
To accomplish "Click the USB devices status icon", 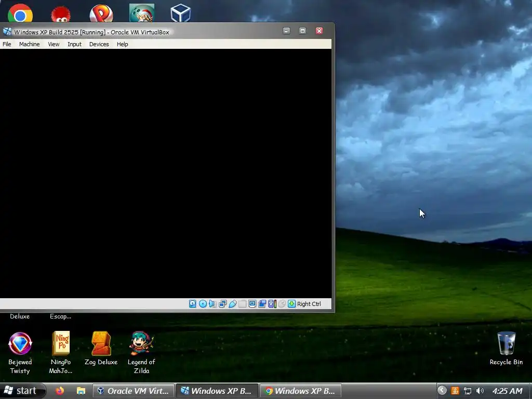I will [232, 303].
